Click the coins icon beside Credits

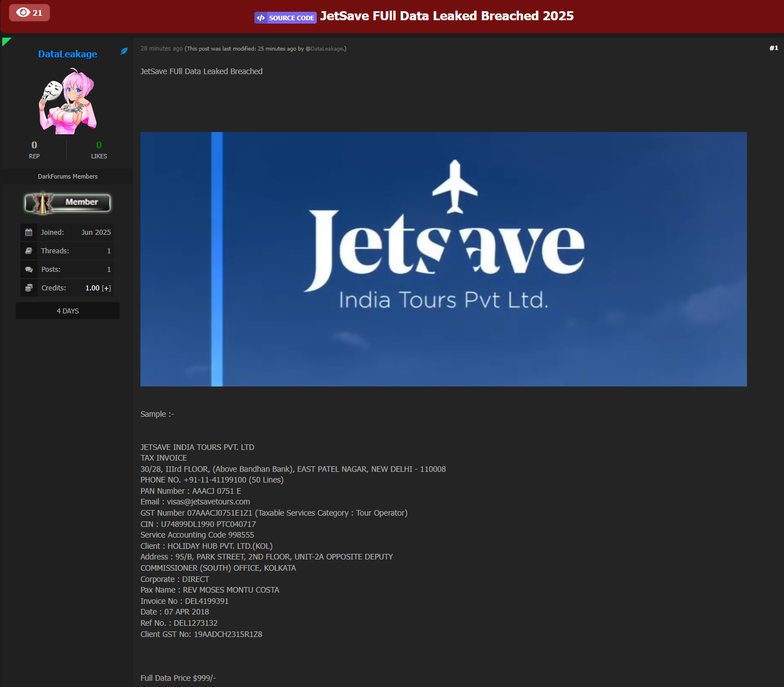[29, 288]
